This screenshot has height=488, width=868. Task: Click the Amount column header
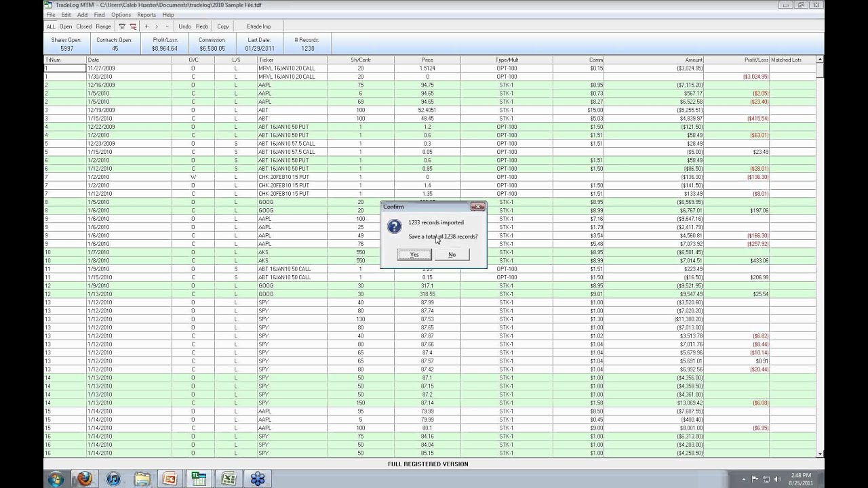[654, 60]
